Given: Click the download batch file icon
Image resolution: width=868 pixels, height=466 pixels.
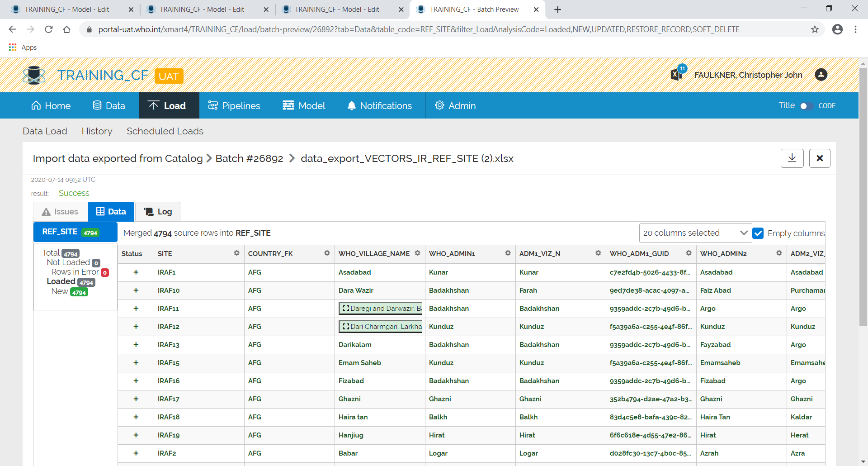Looking at the screenshot, I should (792, 158).
